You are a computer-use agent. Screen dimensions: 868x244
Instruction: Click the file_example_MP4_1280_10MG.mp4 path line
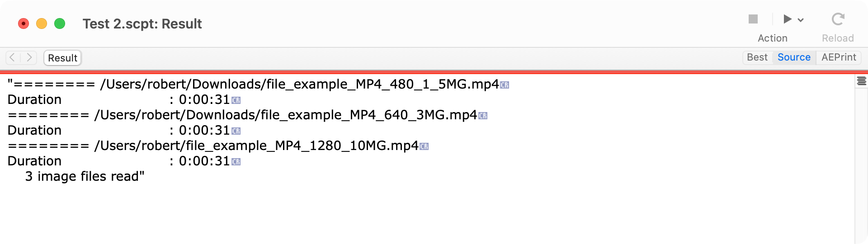256,146
